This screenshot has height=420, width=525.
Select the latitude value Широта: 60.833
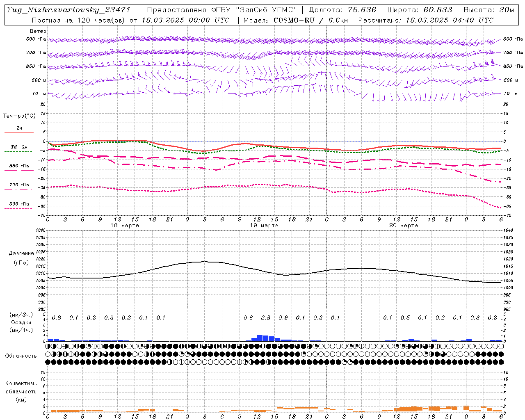[x=420, y=10]
